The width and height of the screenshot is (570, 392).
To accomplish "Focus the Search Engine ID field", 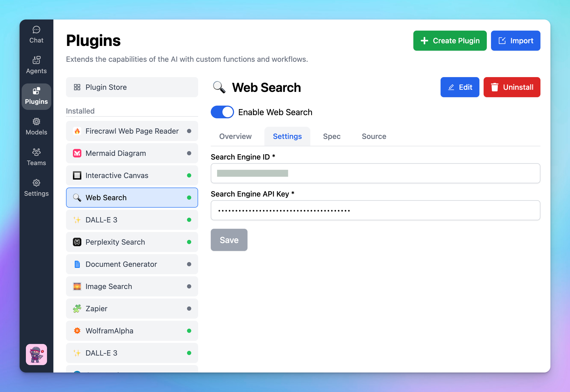I will [375, 173].
